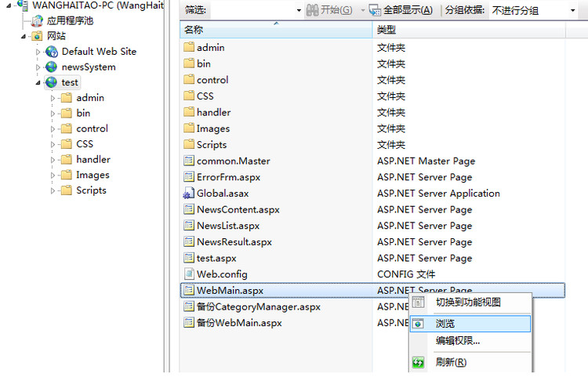Select 编辑权限... in the context menu
This screenshot has height=384, width=588.
[x=458, y=341]
